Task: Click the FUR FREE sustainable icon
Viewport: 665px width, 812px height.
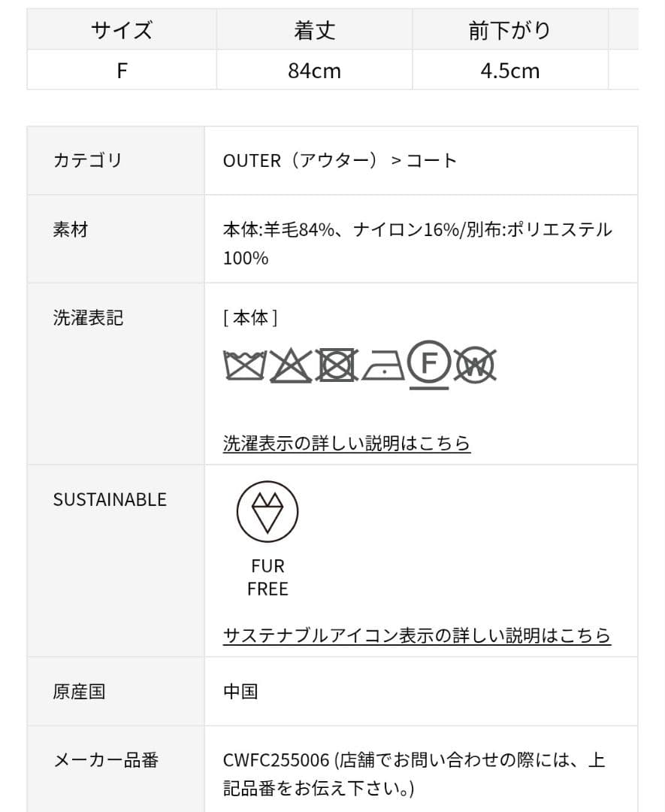Action: click(x=268, y=512)
